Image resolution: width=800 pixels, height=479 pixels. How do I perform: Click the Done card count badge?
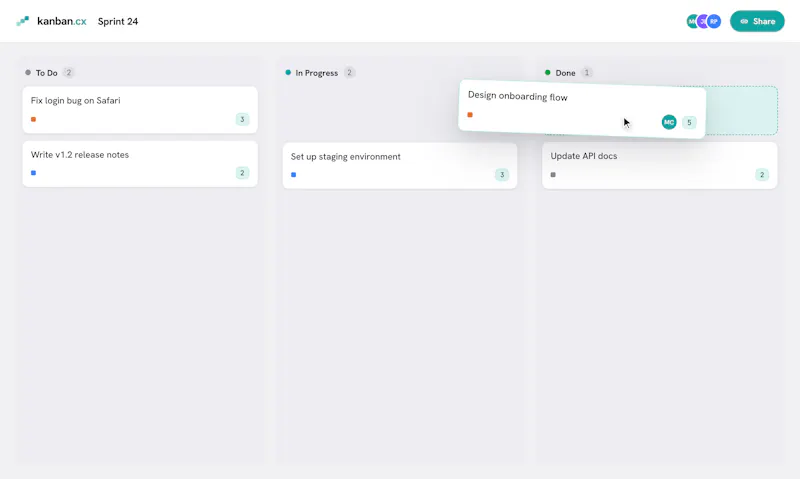587,72
